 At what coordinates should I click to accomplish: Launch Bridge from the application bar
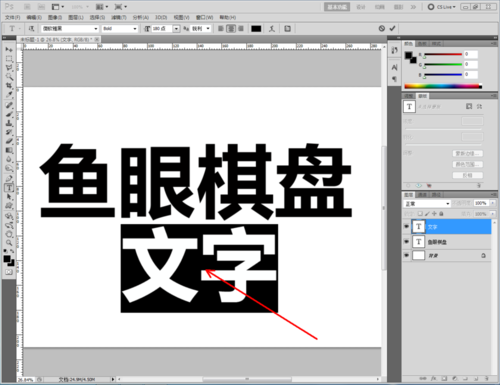coord(27,7)
